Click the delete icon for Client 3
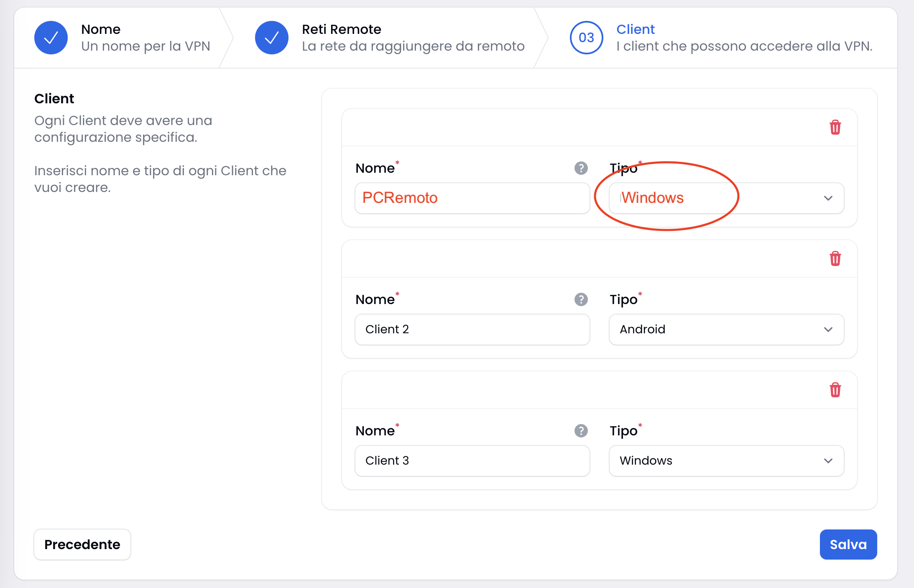Screen dimensions: 914x588 coord(834,389)
